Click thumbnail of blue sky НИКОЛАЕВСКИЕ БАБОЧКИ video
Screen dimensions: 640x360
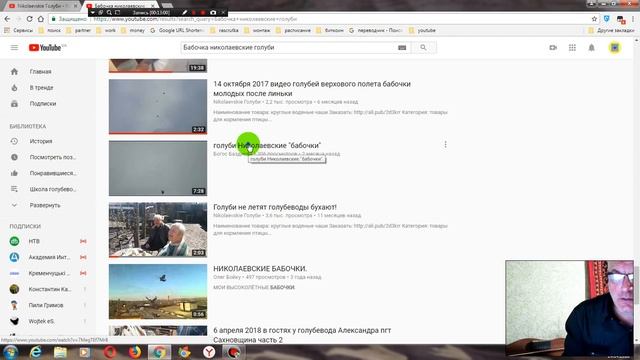pos(158,291)
